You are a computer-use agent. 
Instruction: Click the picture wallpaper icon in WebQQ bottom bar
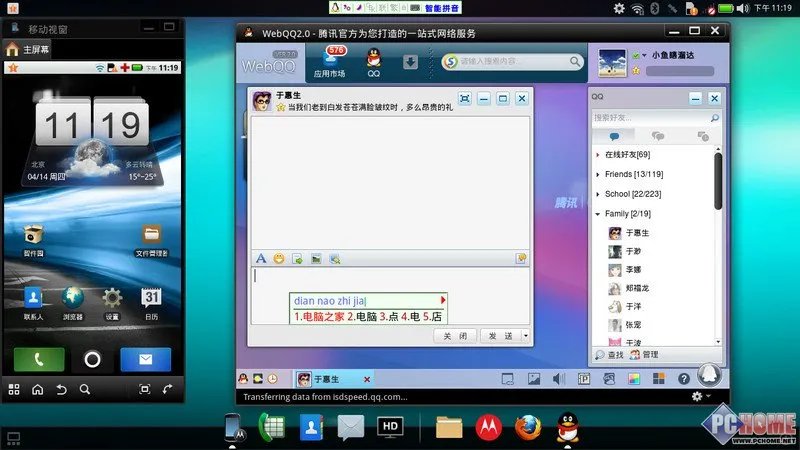point(534,379)
